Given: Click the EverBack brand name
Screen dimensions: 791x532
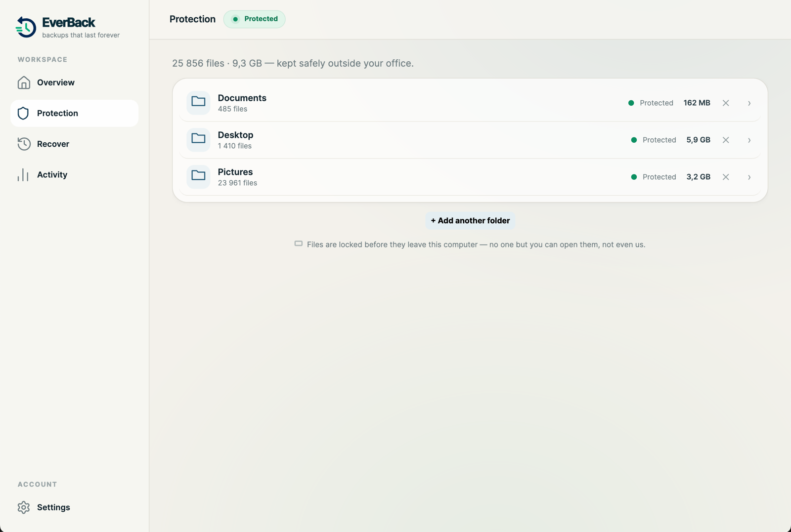Looking at the screenshot, I should tap(69, 22).
